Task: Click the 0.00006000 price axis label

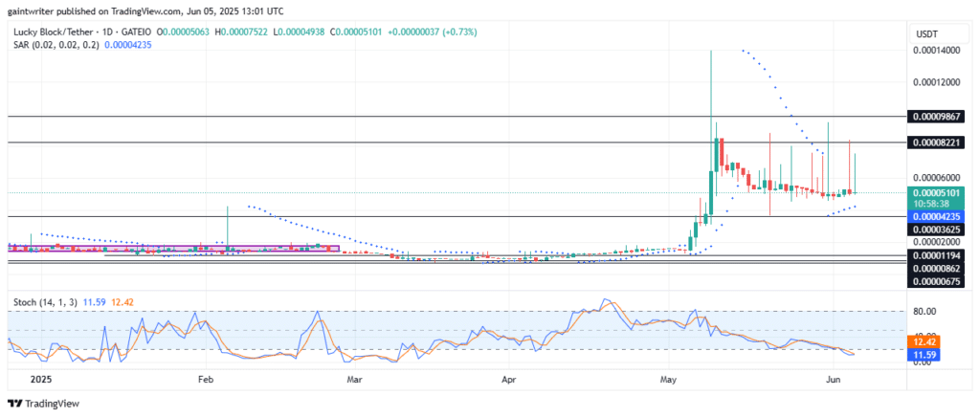Action: 938,178
